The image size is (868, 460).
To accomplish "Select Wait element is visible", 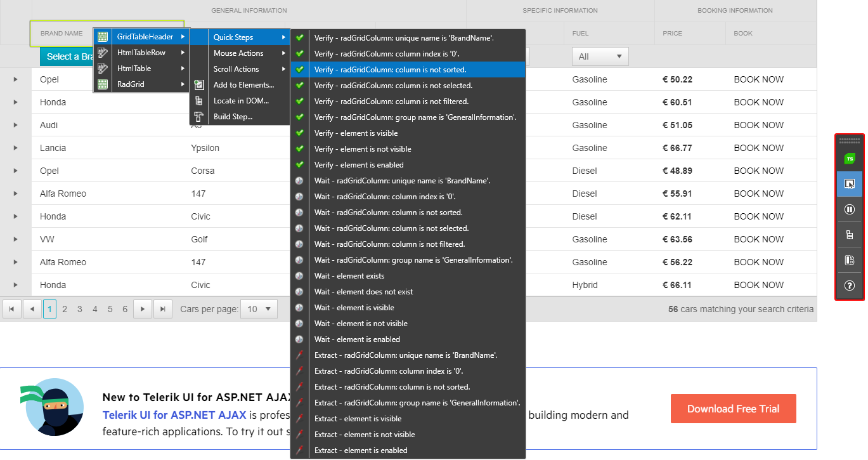I will click(x=408, y=308).
